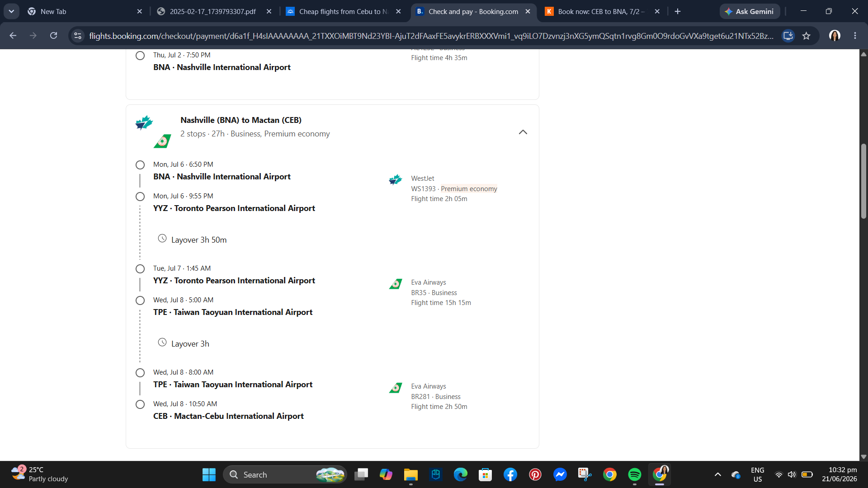Open OneDrive in the system tray
This screenshot has width=868, height=488.
[x=736, y=474]
